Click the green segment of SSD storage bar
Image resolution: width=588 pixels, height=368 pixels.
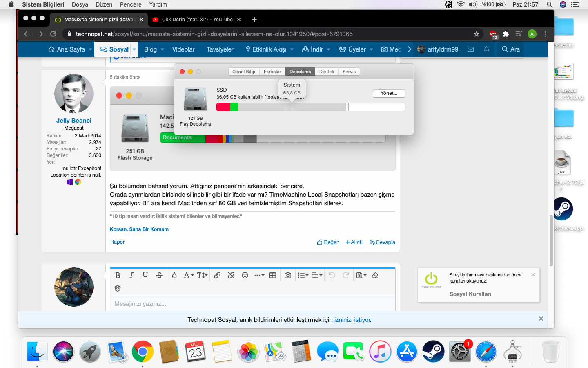pyautogui.click(x=234, y=107)
